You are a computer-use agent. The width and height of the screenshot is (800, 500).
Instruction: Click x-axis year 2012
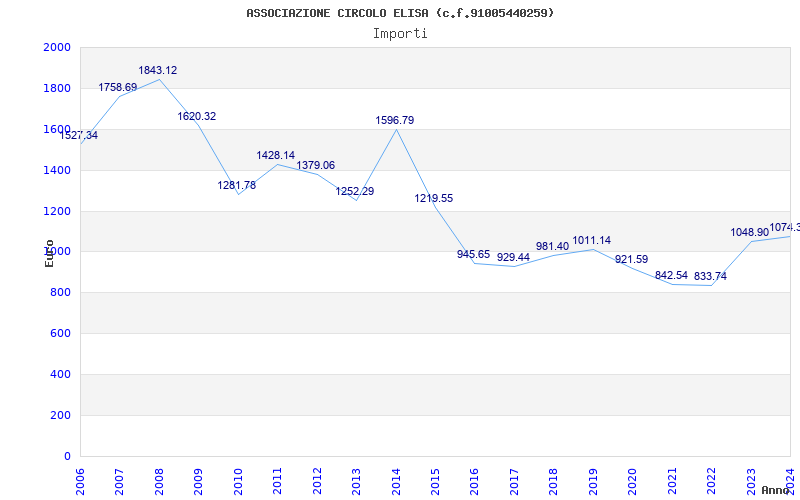click(x=317, y=480)
